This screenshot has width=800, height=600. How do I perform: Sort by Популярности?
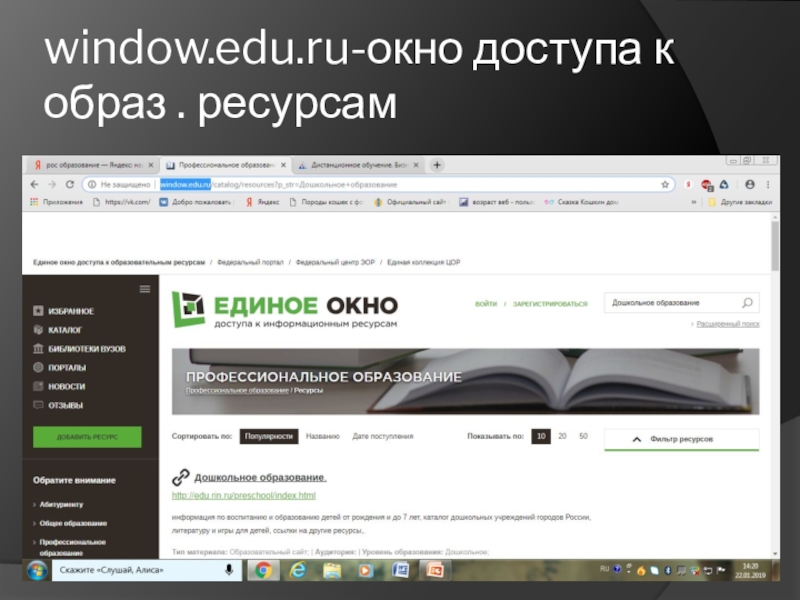pos(269,436)
